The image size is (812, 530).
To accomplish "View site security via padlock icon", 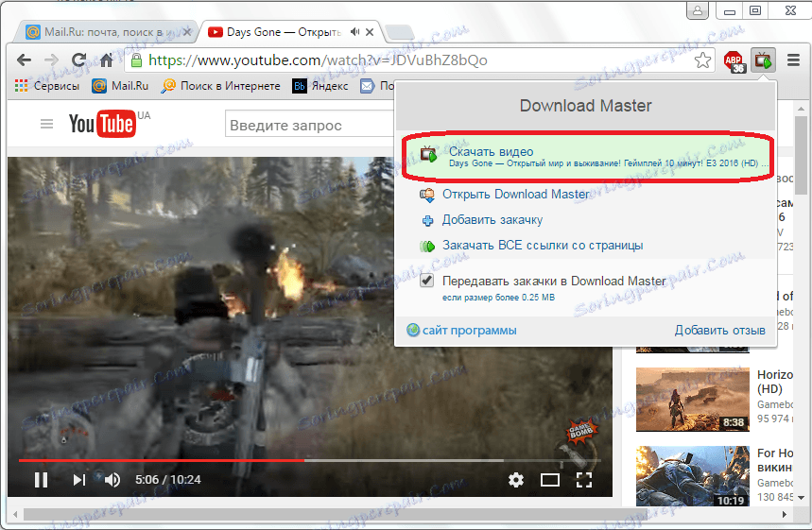I will pos(136,60).
